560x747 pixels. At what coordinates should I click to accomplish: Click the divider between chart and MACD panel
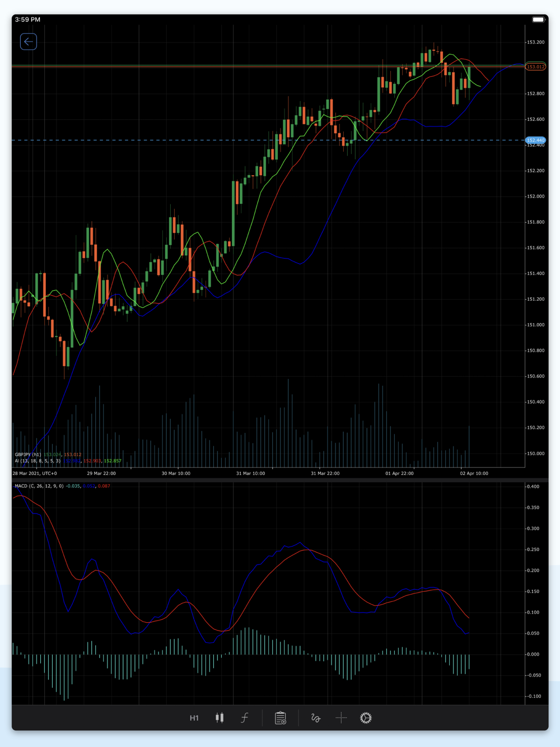269,480
